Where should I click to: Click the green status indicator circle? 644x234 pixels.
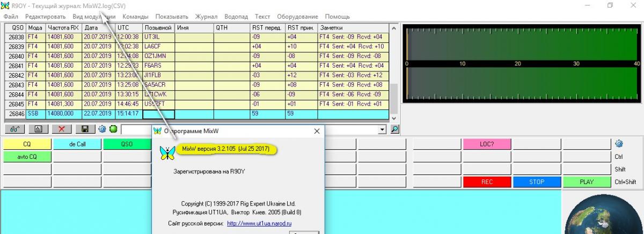[113, 129]
